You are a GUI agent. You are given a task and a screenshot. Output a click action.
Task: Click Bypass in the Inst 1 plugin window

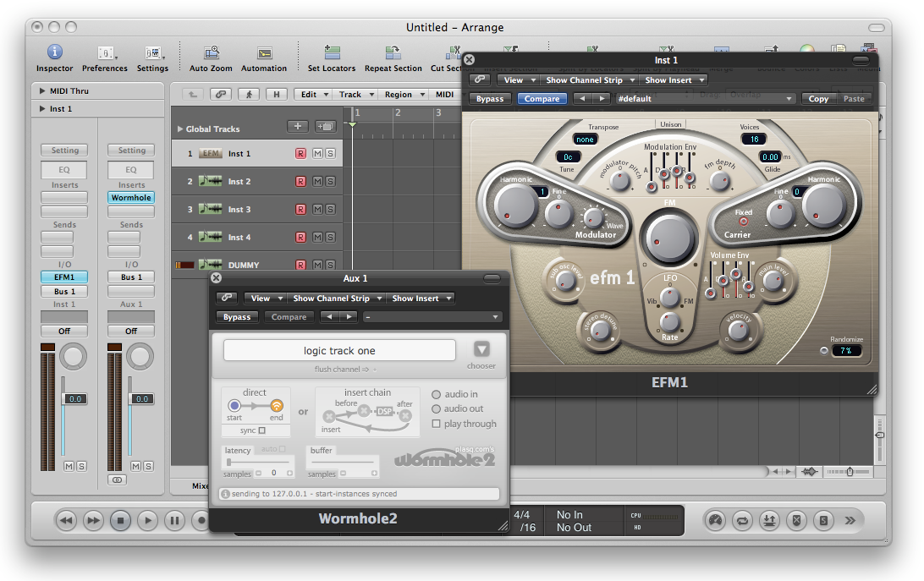coord(490,99)
